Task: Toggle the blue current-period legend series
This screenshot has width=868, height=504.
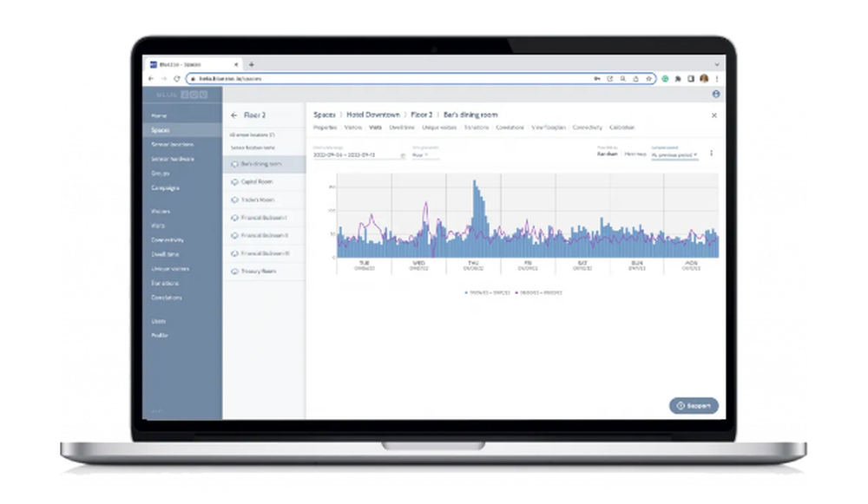Action: click(487, 292)
